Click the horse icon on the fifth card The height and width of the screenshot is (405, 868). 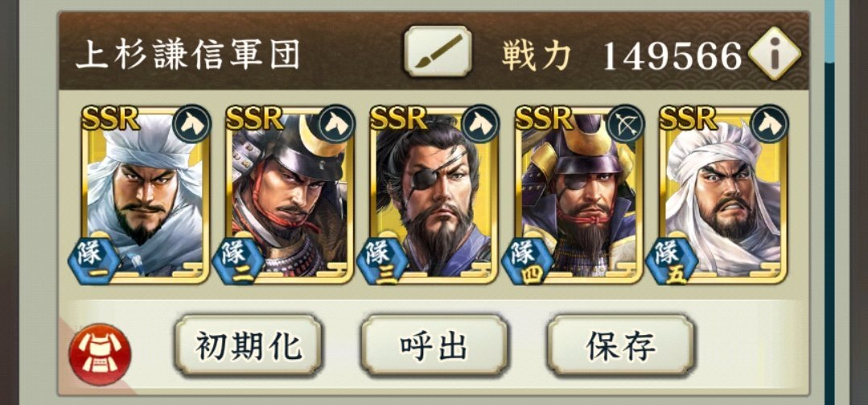770,123
